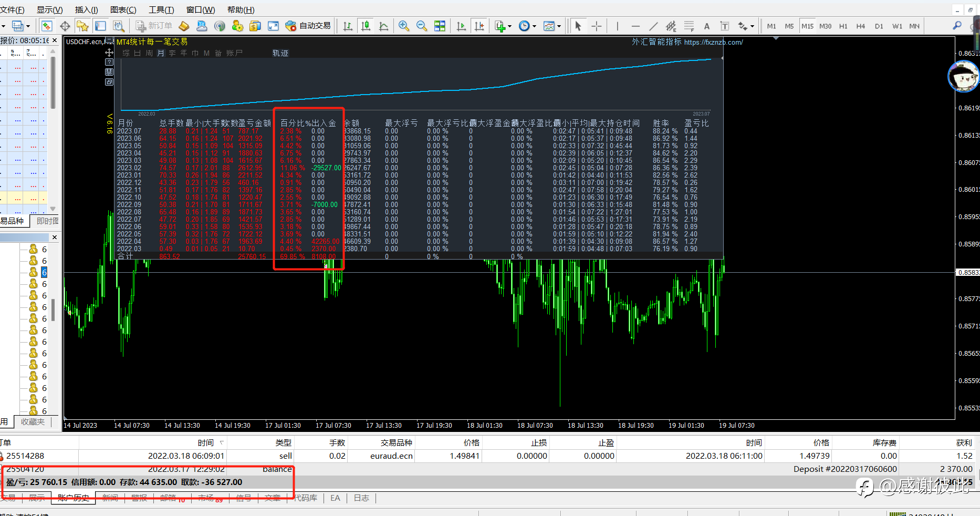Click the 新订单 new order button

(x=154, y=26)
